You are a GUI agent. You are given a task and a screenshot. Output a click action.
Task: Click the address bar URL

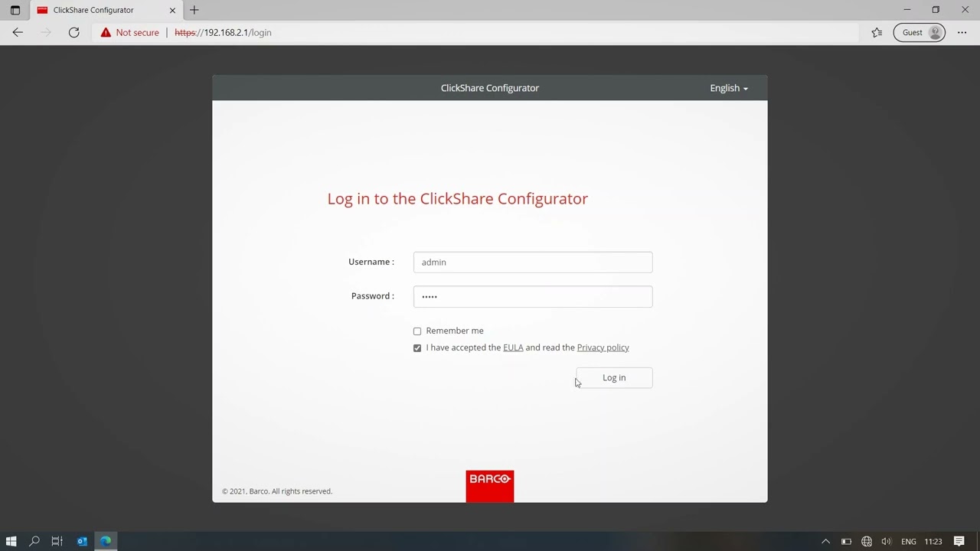pos(223,32)
